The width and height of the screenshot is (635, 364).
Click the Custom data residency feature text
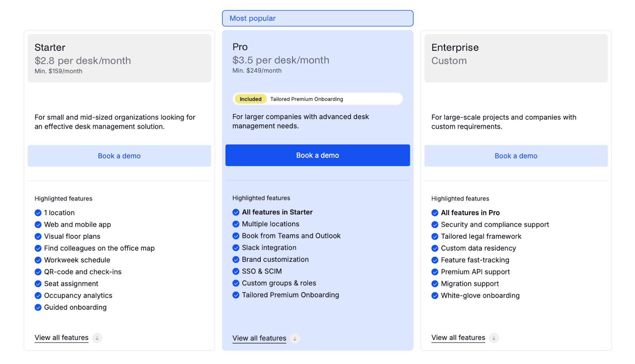pyautogui.click(x=478, y=248)
